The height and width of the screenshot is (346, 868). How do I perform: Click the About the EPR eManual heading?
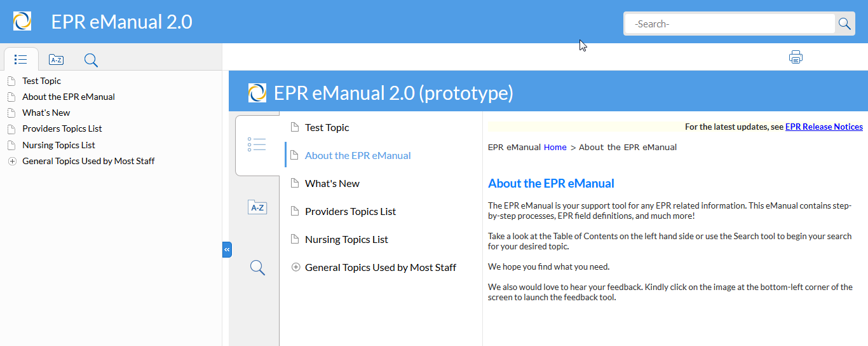point(551,183)
